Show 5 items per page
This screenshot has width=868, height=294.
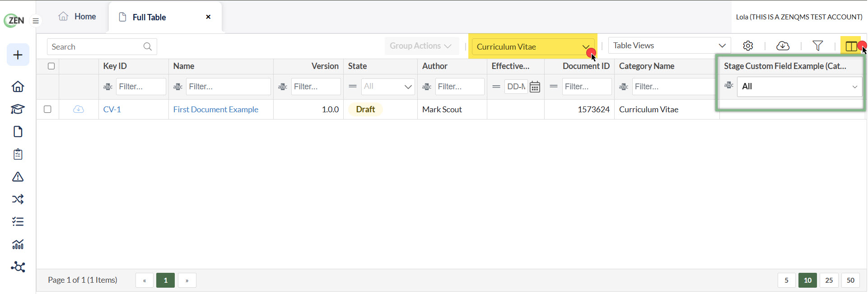tap(786, 280)
